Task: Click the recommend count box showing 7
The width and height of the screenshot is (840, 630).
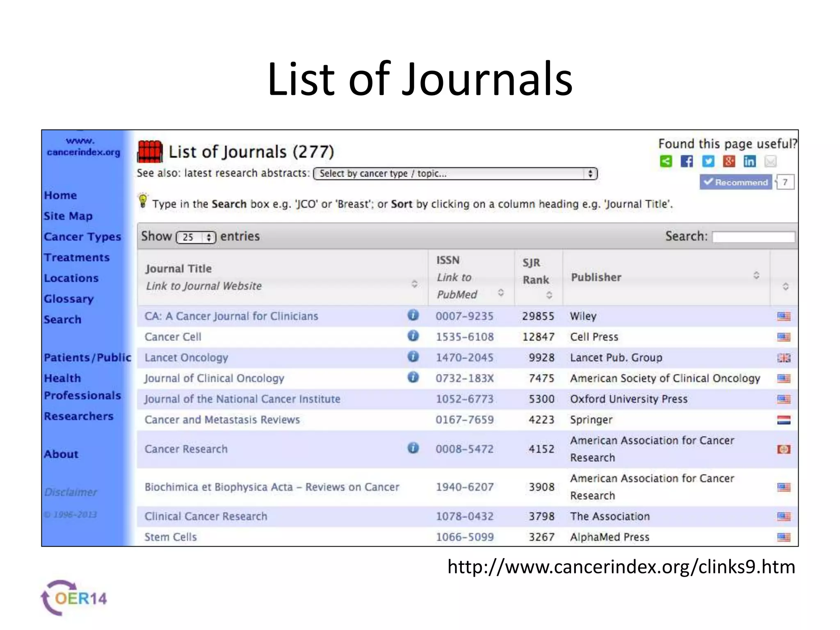Action: pyautogui.click(x=785, y=182)
